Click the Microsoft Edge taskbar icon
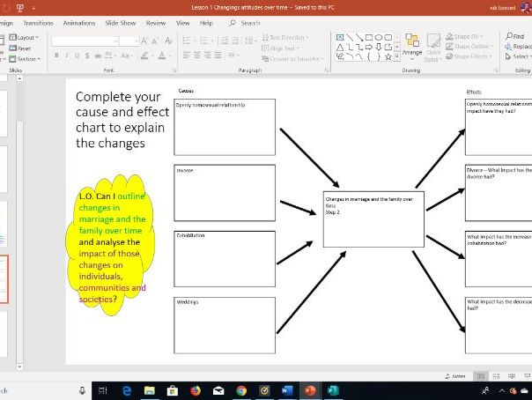 (x=126, y=389)
